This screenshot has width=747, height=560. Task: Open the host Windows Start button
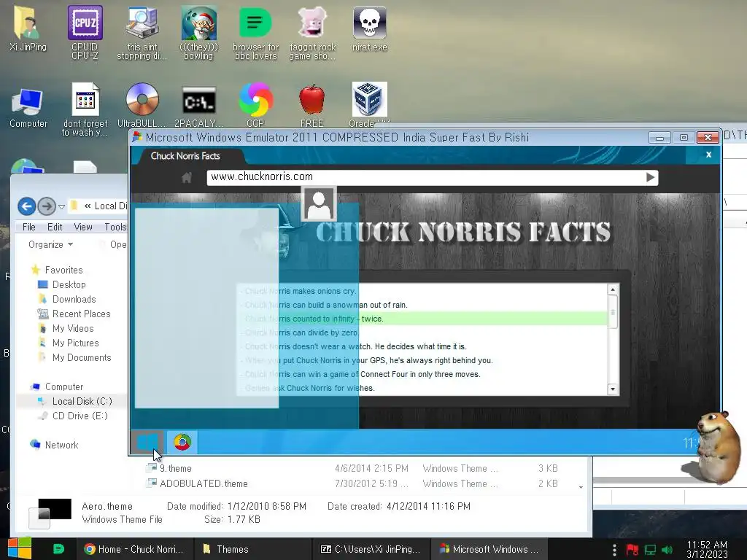pos(19,548)
